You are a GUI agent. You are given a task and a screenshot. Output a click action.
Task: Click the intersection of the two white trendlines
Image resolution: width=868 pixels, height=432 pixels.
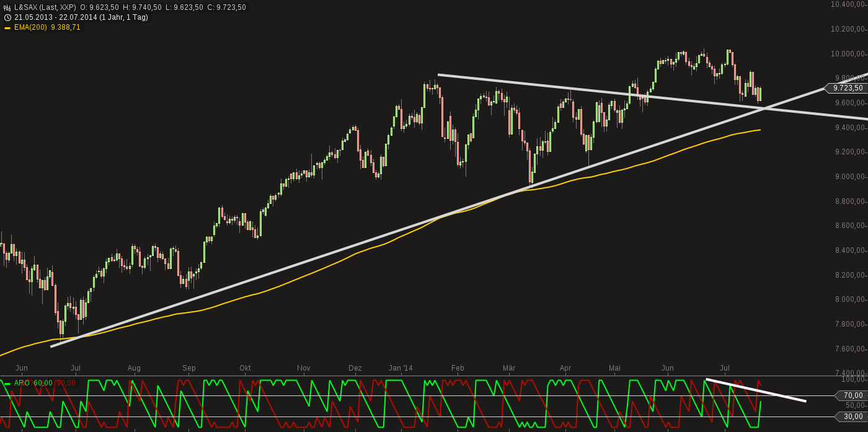(x=768, y=108)
